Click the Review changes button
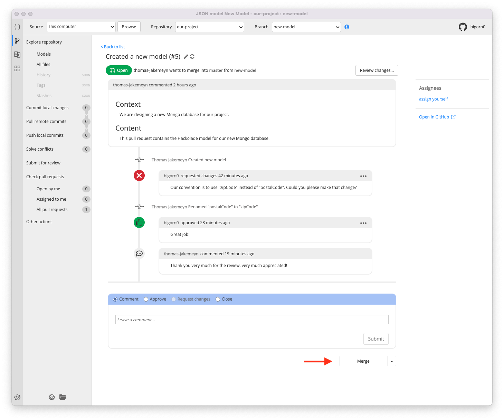The height and width of the screenshot is (420, 504). [x=377, y=70]
